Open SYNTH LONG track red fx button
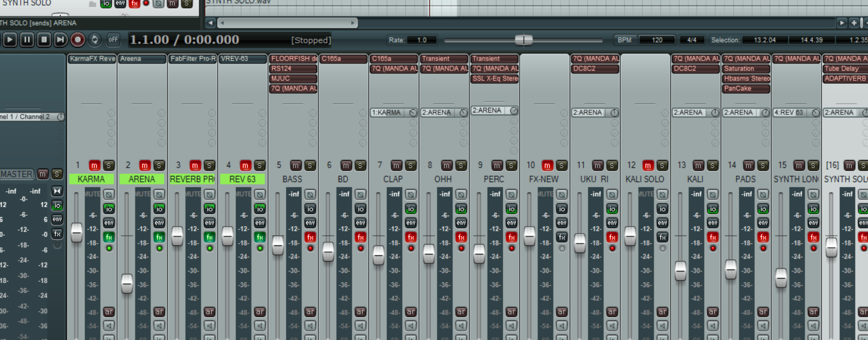The height and width of the screenshot is (340, 868). (813, 237)
